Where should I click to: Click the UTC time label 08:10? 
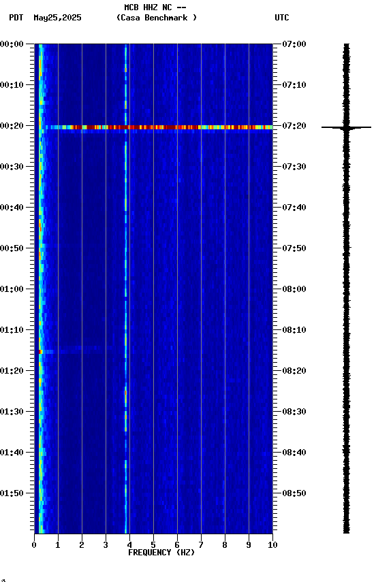click(294, 330)
